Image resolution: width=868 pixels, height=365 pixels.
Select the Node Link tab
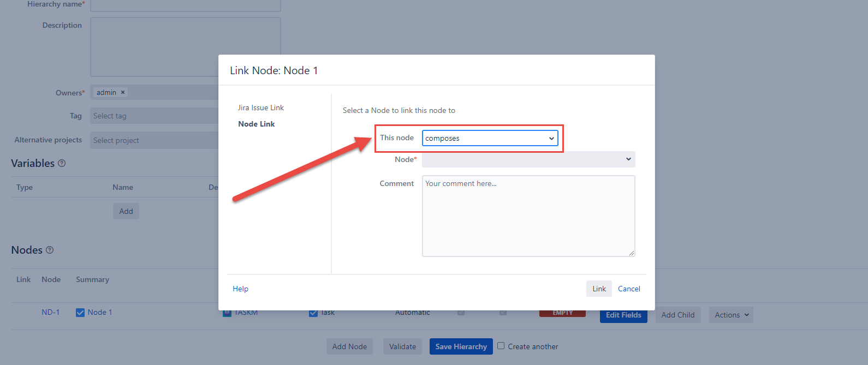tap(256, 124)
